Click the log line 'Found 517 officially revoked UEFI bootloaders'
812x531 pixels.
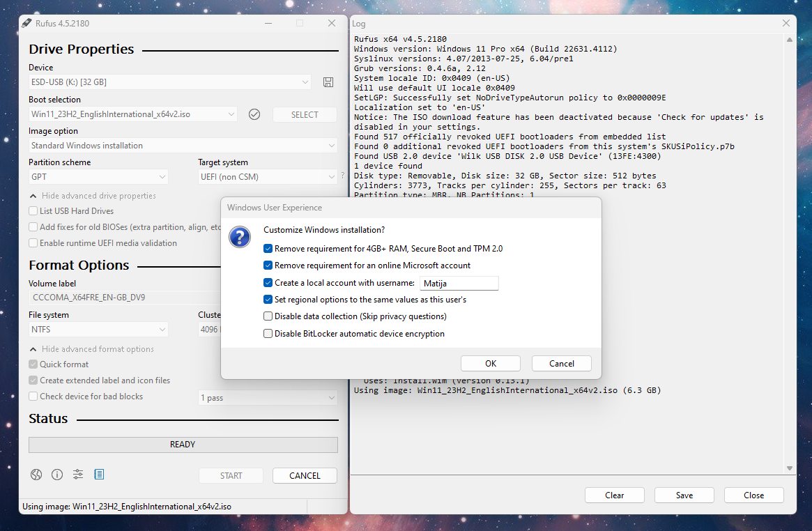point(510,137)
